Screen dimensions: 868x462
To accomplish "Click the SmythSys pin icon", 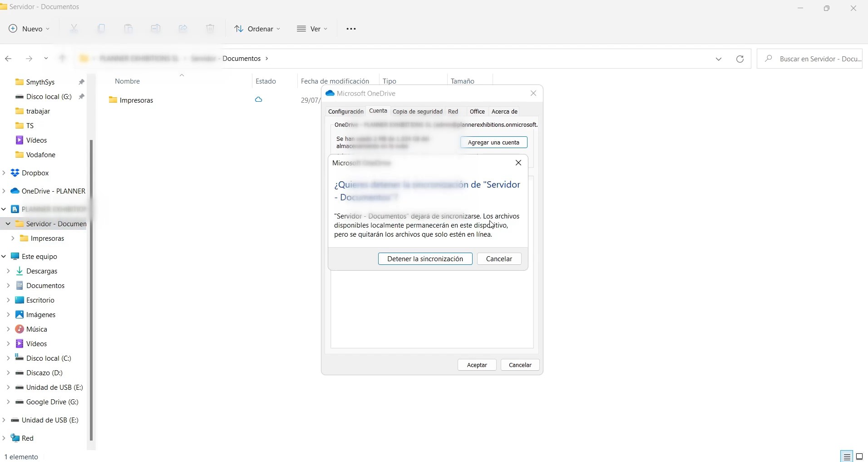I will [x=81, y=82].
